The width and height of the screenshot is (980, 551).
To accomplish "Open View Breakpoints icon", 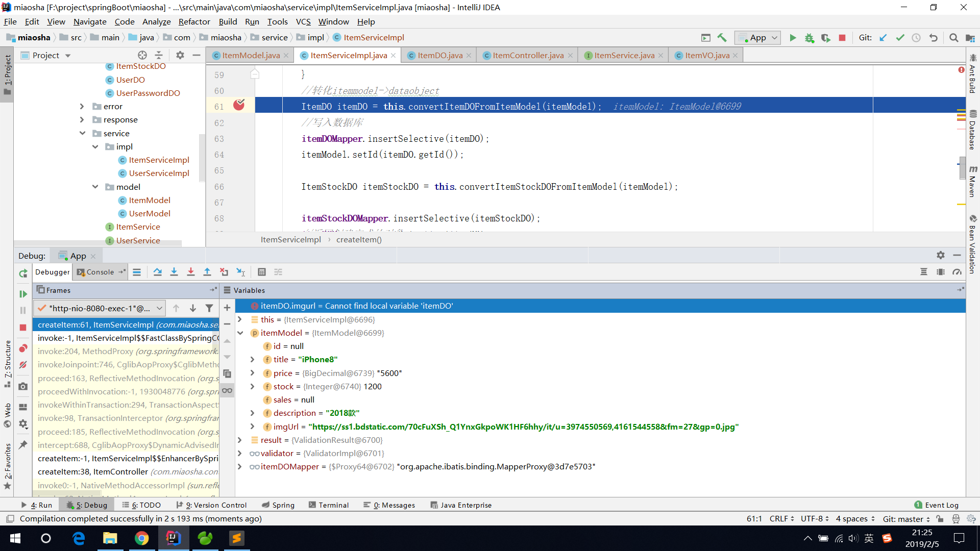I will tap(23, 348).
